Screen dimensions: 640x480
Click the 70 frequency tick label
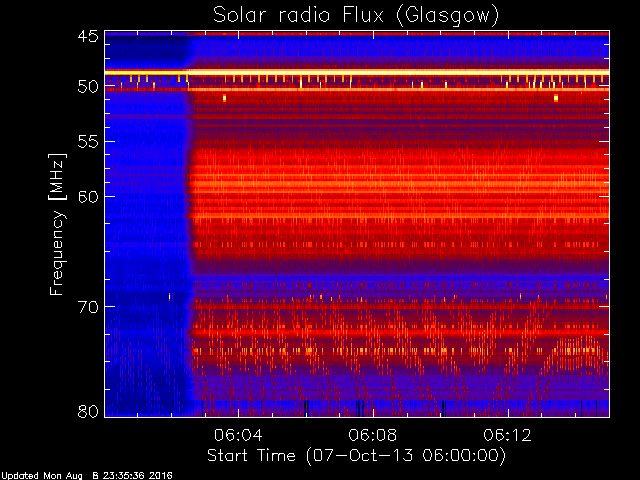[x=88, y=307]
